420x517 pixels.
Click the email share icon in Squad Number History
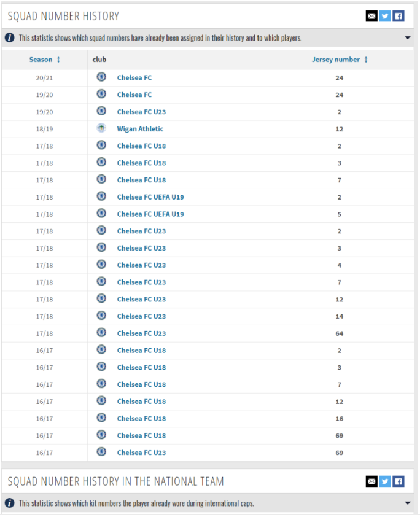click(371, 16)
